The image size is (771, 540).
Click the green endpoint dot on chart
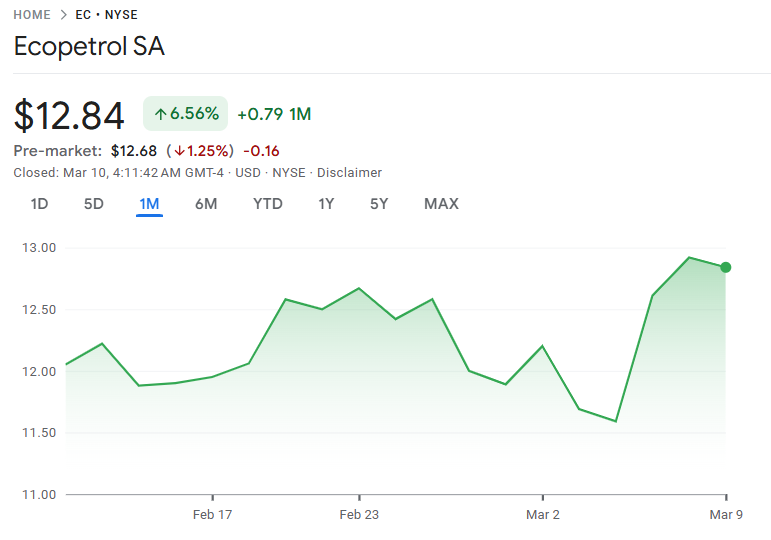coord(725,267)
